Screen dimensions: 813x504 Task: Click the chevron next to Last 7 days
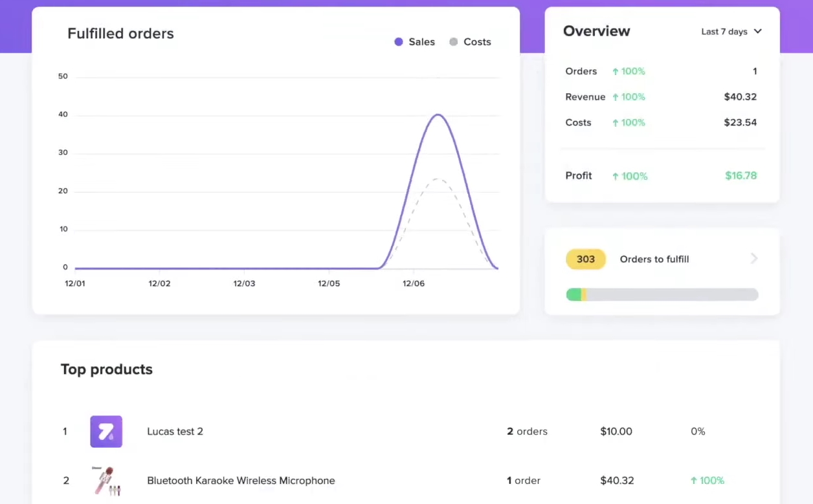click(x=758, y=31)
